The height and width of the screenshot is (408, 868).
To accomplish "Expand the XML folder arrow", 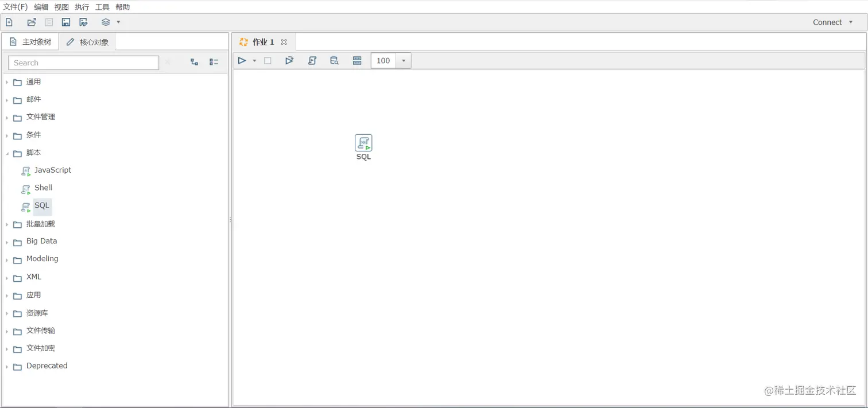I will pos(7,278).
